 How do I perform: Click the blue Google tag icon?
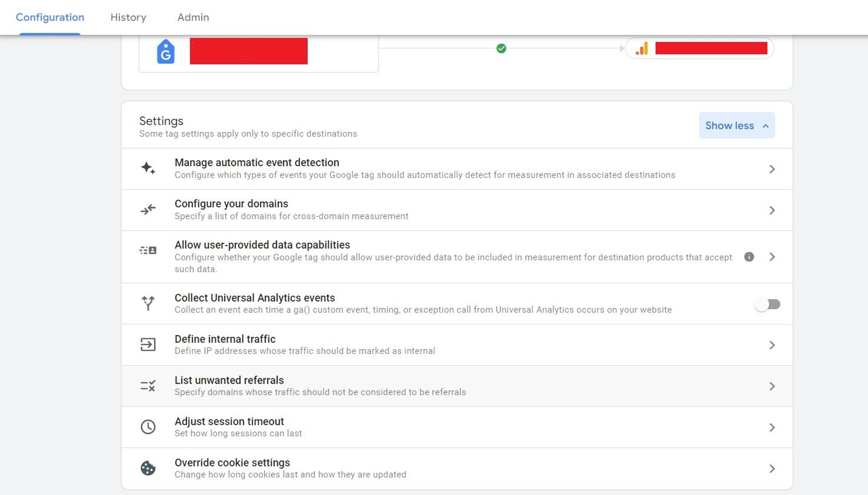(x=165, y=52)
